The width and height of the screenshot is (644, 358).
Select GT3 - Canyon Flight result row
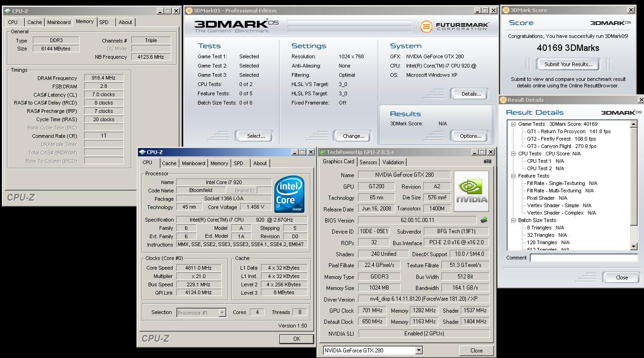[562, 146]
